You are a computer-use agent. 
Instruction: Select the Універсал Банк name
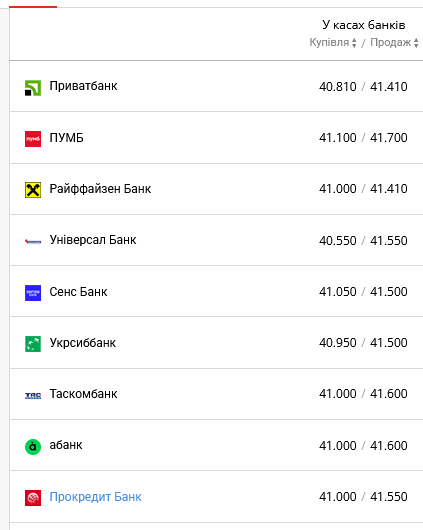point(93,240)
